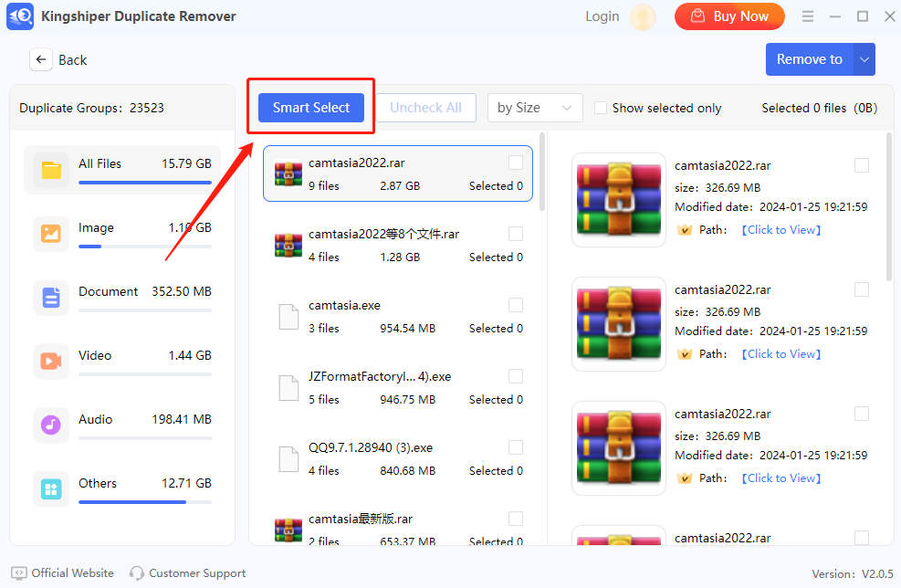Select the All Files folder icon
901x588 pixels.
pos(51,170)
